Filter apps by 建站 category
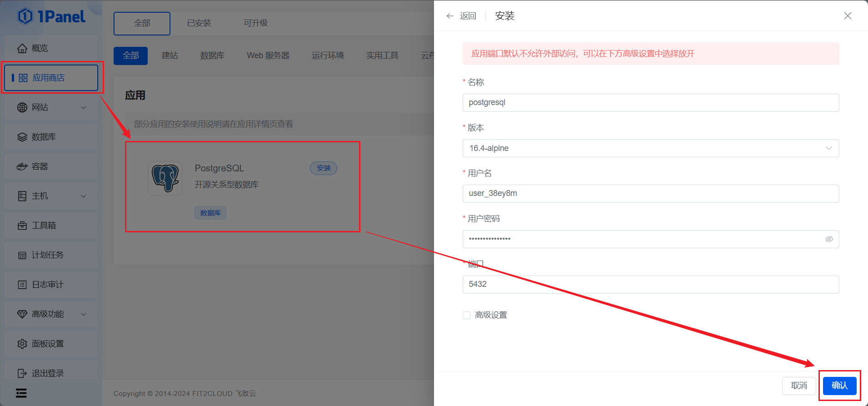The image size is (868, 406). click(x=170, y=55)
